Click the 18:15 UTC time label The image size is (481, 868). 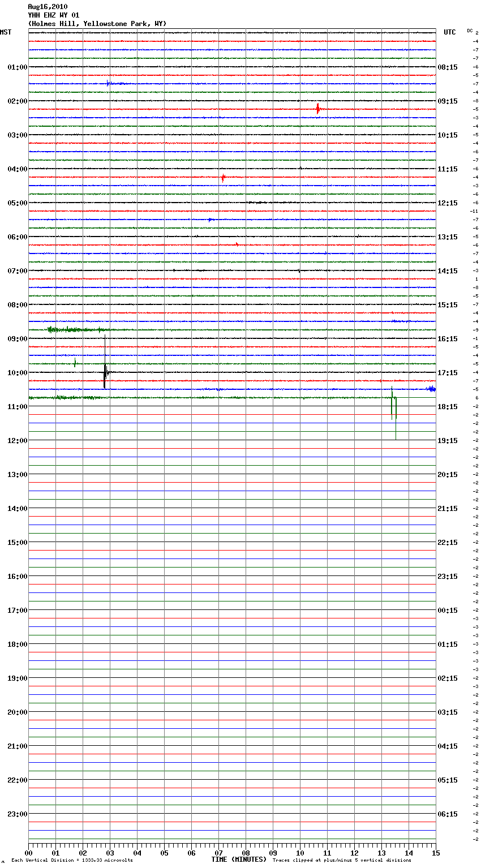[x=448, y=406]
